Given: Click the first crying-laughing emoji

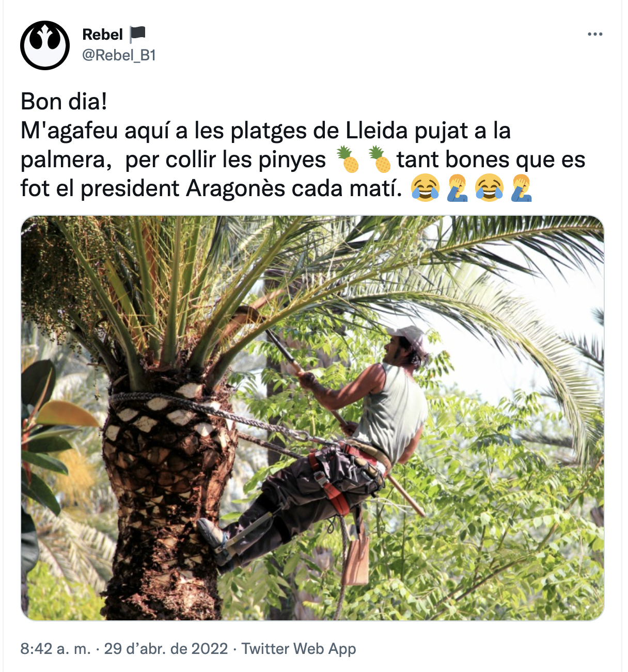Looking at the screenshot, I should pyautogui.click(x=425, y=188).
